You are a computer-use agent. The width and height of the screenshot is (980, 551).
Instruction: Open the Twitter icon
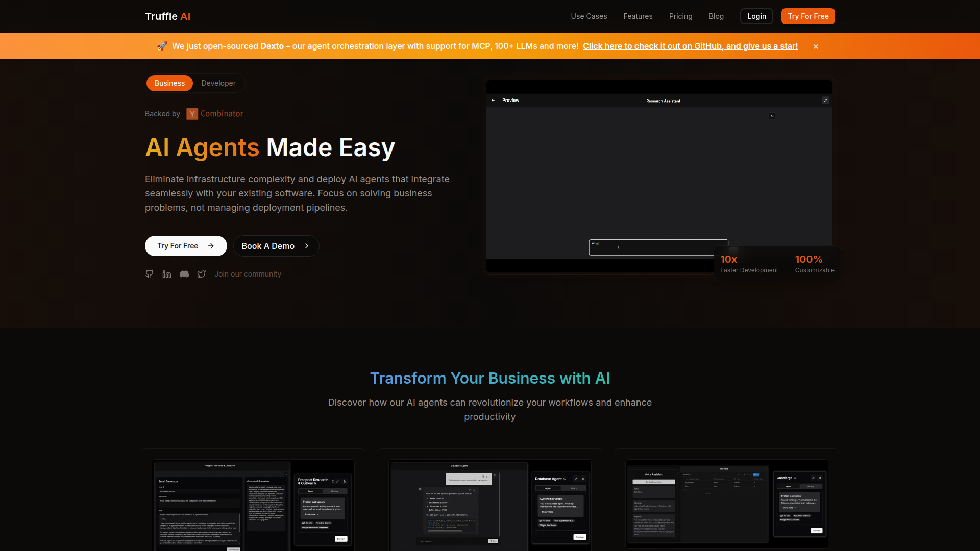pyautogui.click(x=202, y=274)
